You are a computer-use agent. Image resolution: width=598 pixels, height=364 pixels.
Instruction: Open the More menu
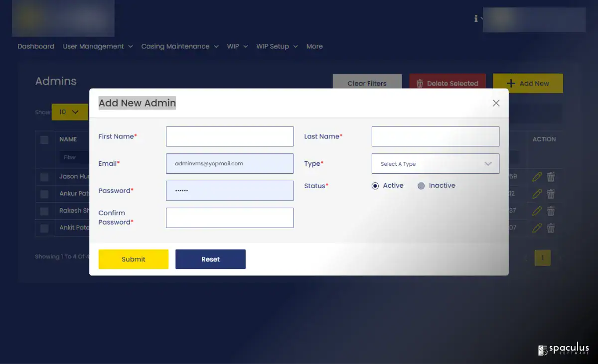[x=314, y=46]
